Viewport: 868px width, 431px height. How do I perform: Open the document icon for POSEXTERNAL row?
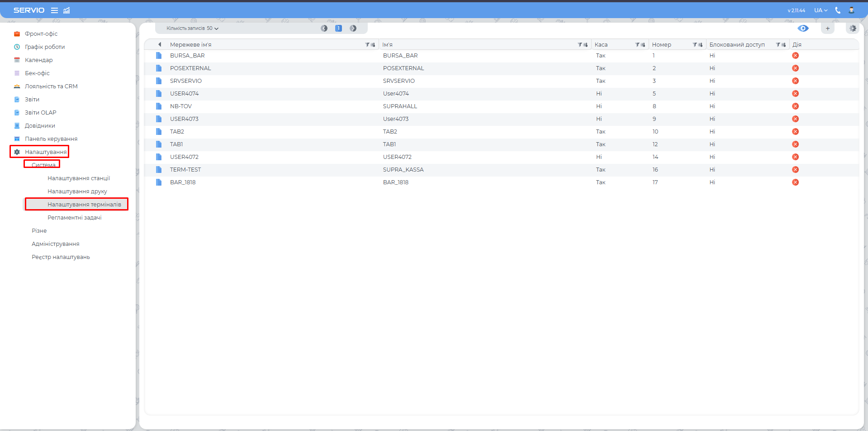pos(159,68)
